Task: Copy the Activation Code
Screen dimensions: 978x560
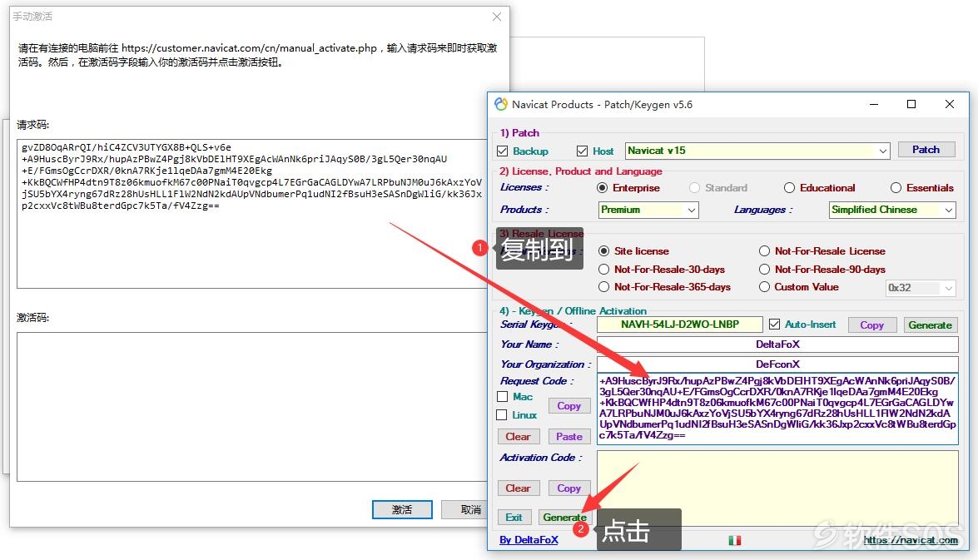Action: coord(568,488)
